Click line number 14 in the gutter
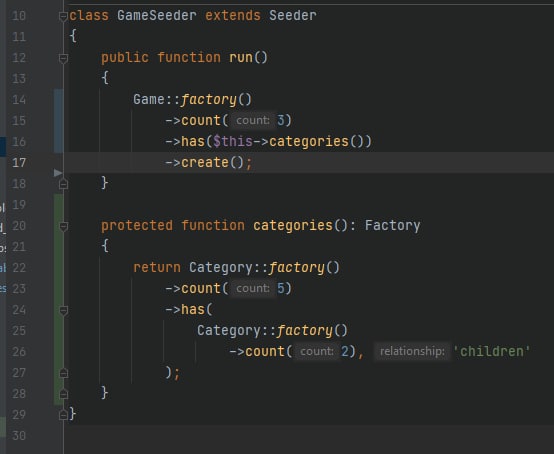 point(19,100)
